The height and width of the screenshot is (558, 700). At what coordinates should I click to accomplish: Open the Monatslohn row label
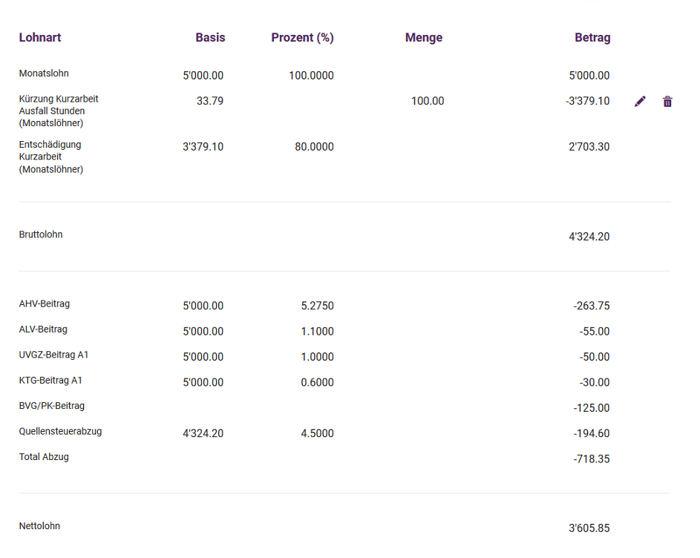click(44, 73)
